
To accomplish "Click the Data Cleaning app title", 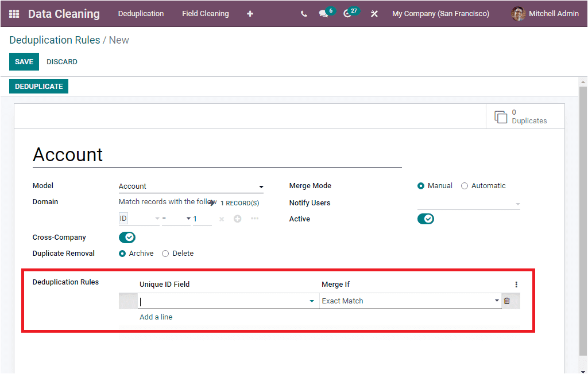I will [x=64, y=14].
